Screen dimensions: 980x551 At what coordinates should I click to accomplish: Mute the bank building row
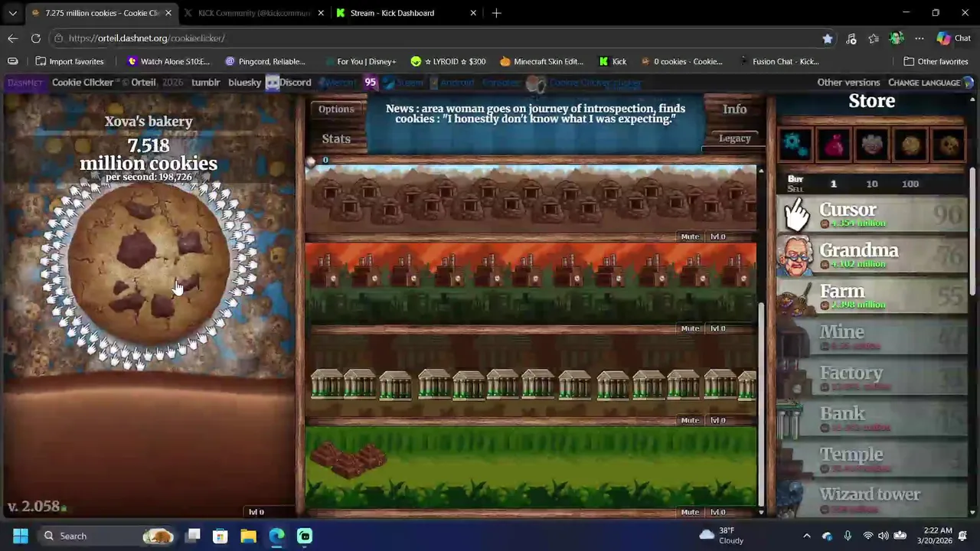[690, 420]
